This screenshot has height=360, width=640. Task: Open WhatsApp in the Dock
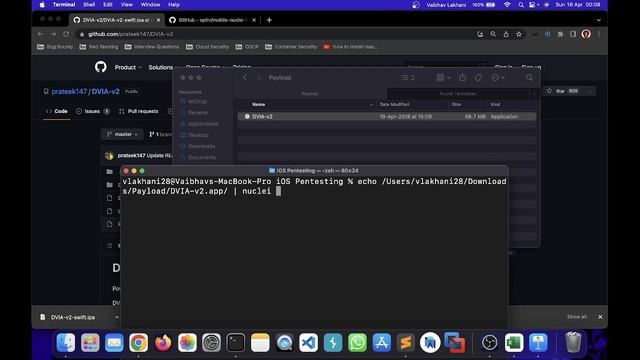357,342
